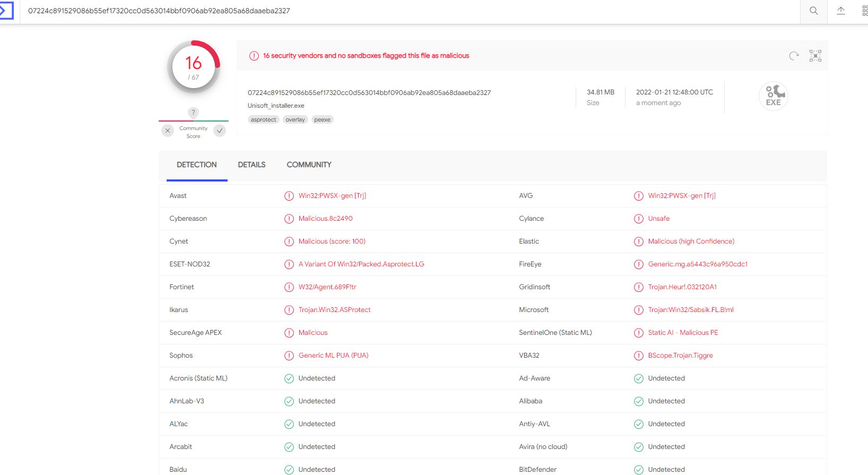
Task: Click the overlay tag
Action: point(295,120)
